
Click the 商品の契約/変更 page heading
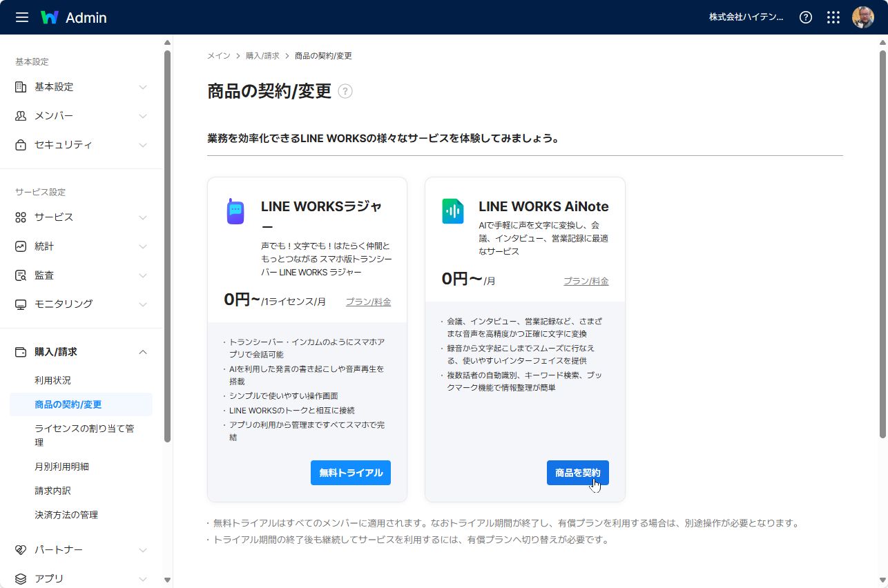[269, 91]
